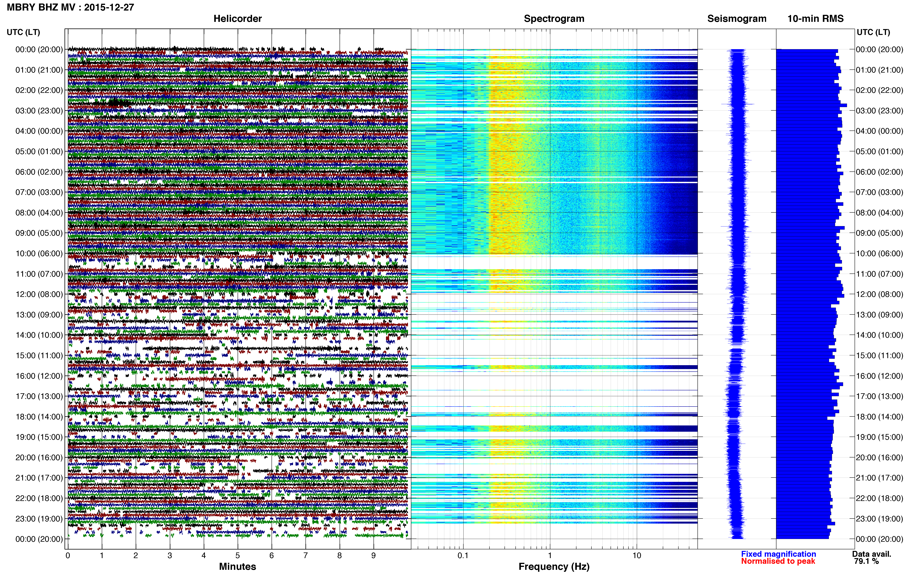Viewport: 924px width, 578px height.
Task: Click the 'Spectrogram' panel heading
Action: 554,19
